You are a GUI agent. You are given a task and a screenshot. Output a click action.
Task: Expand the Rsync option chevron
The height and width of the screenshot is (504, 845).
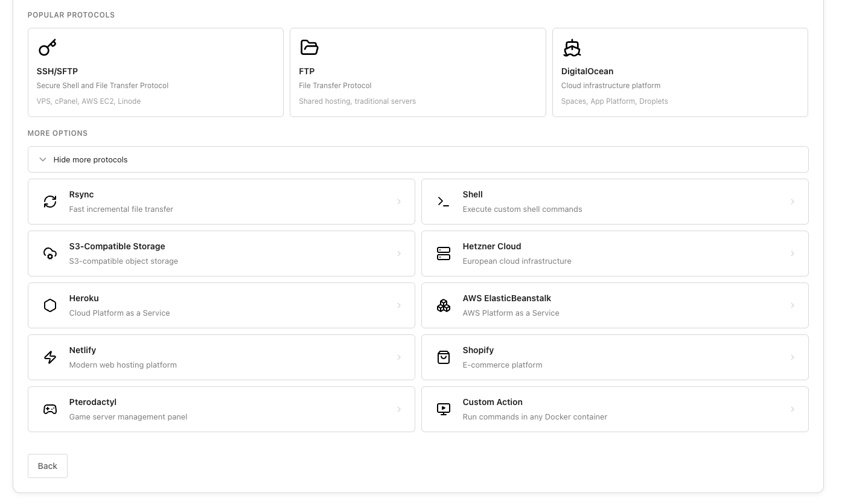coord(399,201)
